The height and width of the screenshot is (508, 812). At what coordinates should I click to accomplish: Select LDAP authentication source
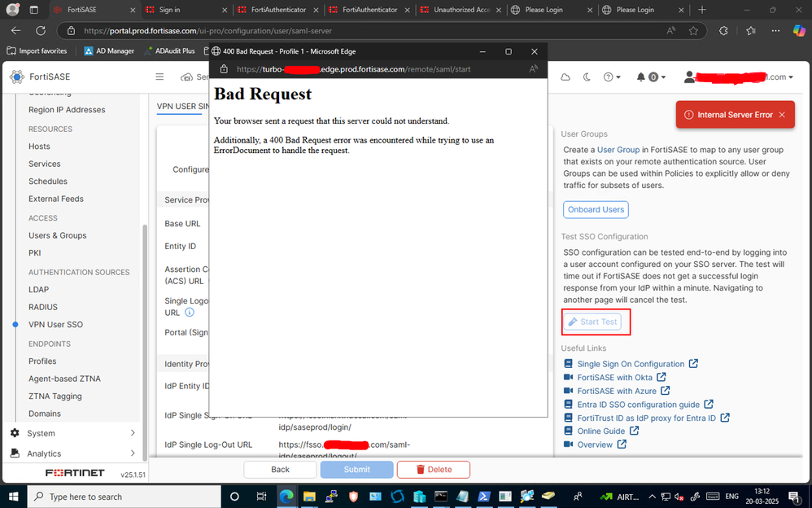pyautogui.click(x=38, y=289)
